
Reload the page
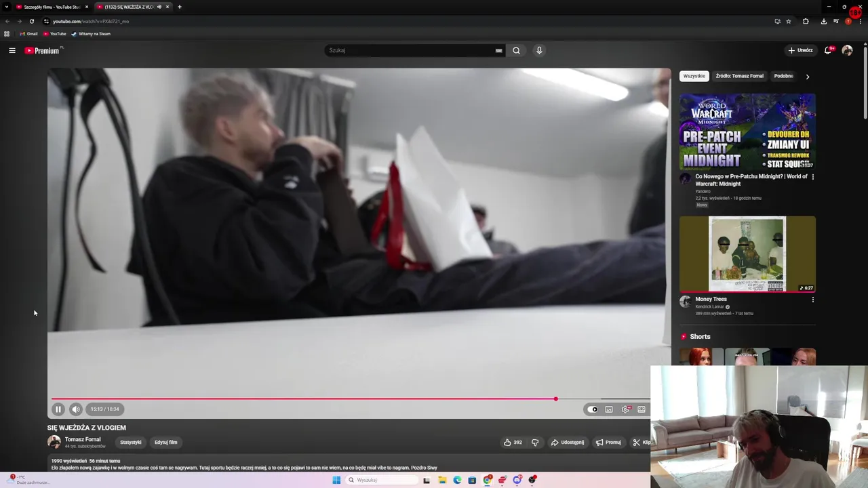tap(31, 21)
